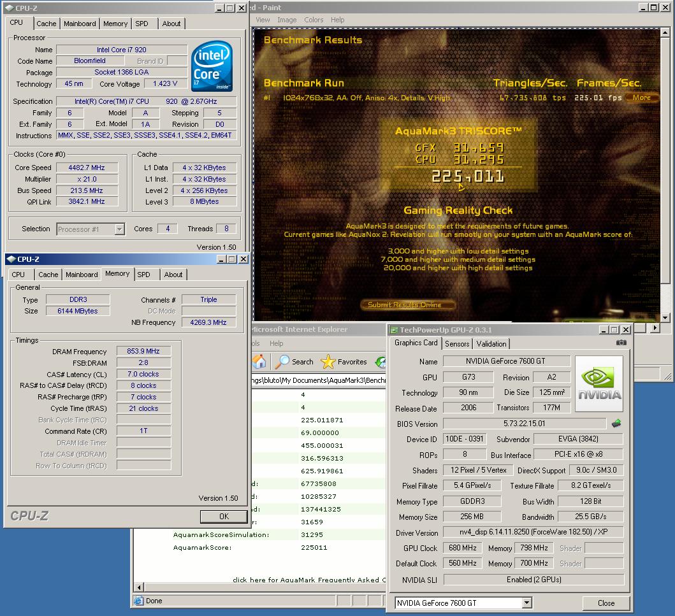
Task: Click the Command Rate 1T value
Action: pyautogui.click(x=143, y=431)
